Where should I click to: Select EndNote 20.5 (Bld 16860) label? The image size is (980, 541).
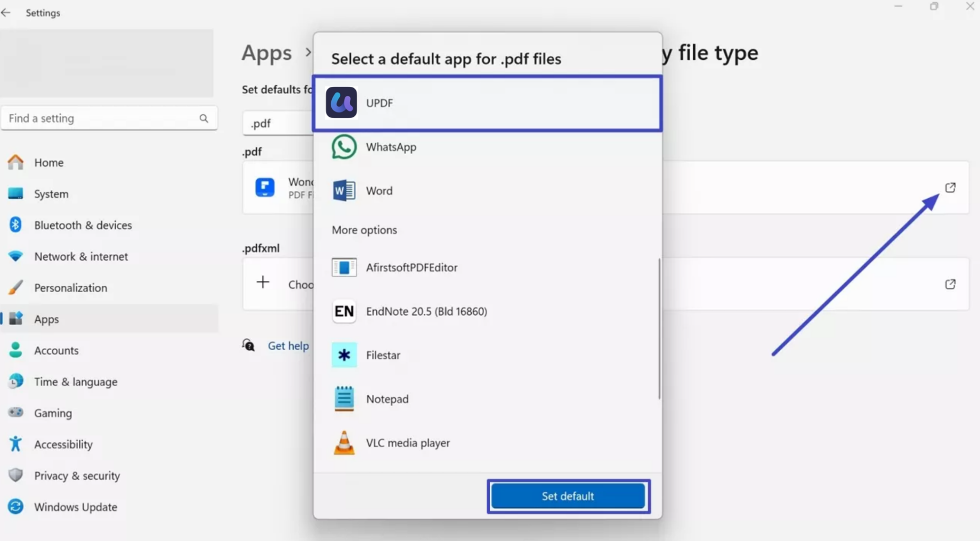coord(427,311)
